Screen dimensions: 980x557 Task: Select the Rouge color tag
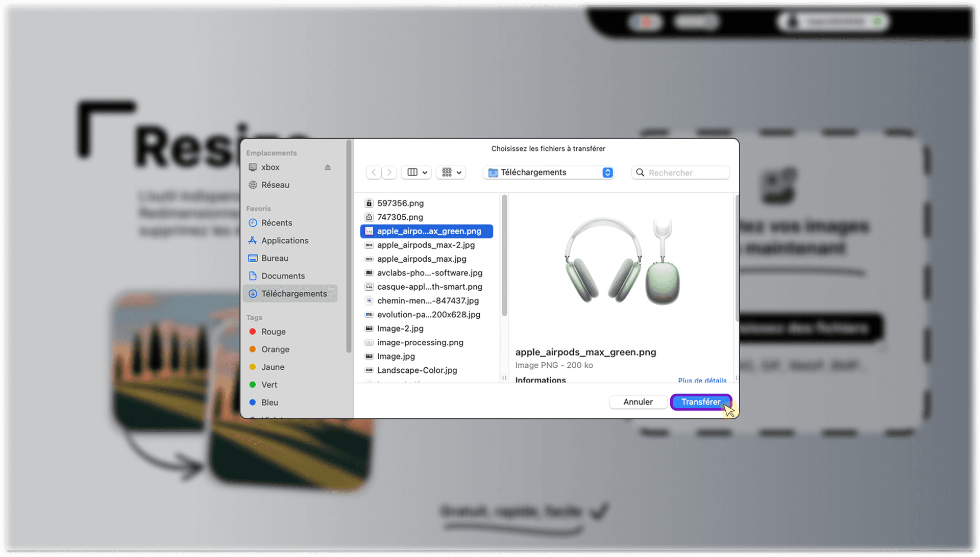[x=273, y=332]
